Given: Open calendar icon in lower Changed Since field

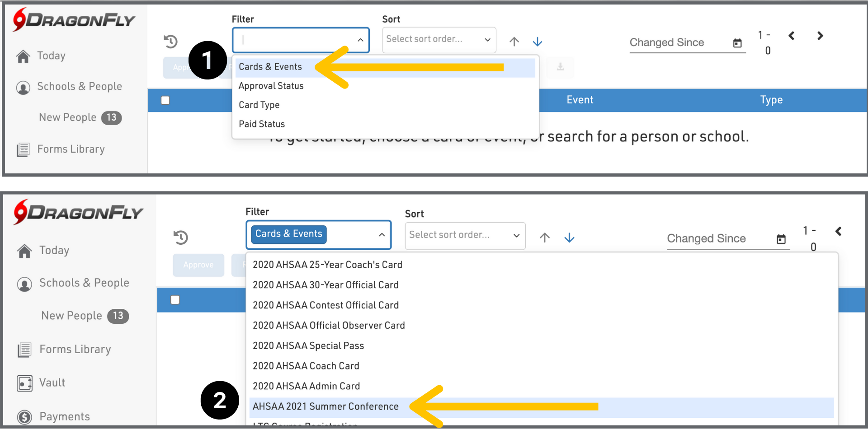Looking at the screenshot, I should pos(781,239).
